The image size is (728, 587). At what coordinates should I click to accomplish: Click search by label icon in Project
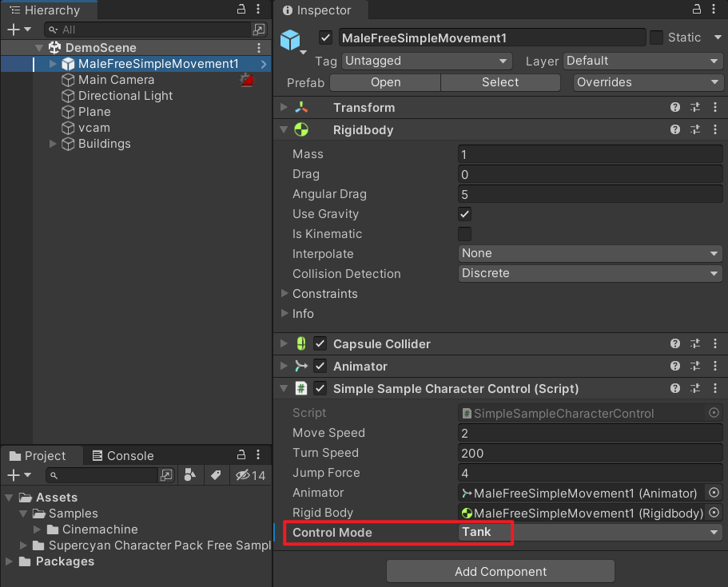pyautogui.click(x=216, y=474)
